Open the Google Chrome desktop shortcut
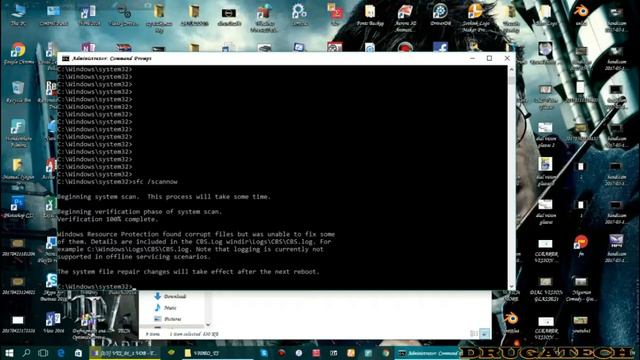Viewport: 640px width, 360px height. (x=18, y=53)
